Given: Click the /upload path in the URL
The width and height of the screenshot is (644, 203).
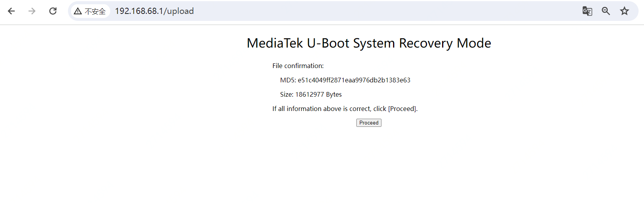Looking at the screenshot, I should pos(179,11).
